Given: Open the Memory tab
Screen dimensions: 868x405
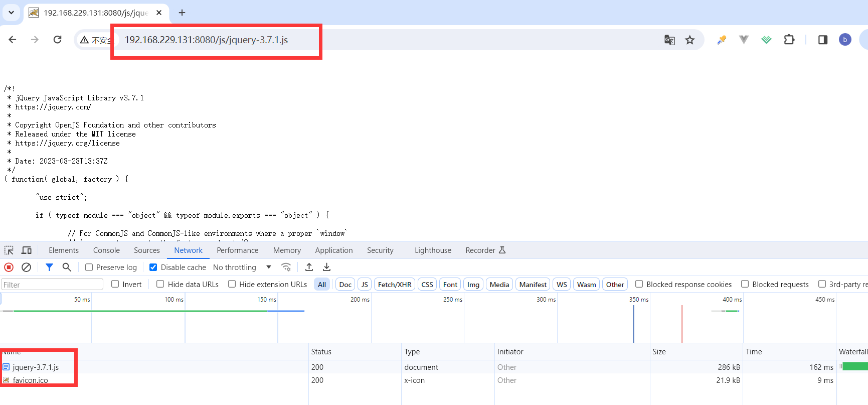Looking at the screenshot, I should tap(287, 250).
